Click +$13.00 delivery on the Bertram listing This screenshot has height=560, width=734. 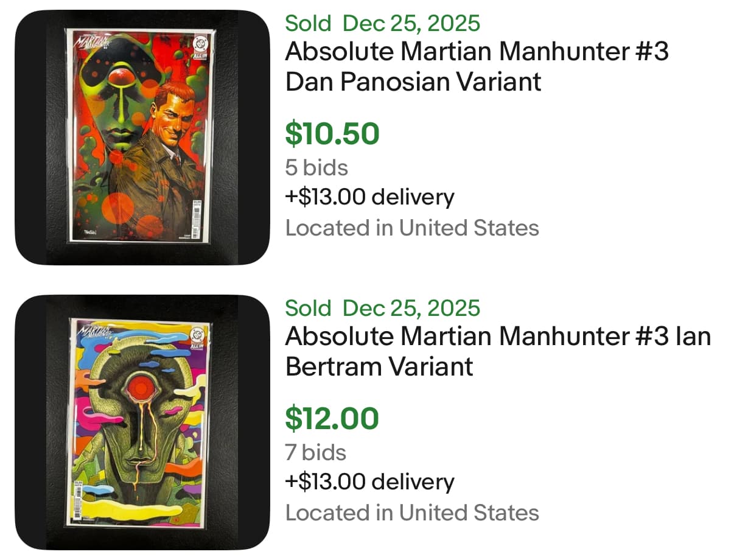369,482
